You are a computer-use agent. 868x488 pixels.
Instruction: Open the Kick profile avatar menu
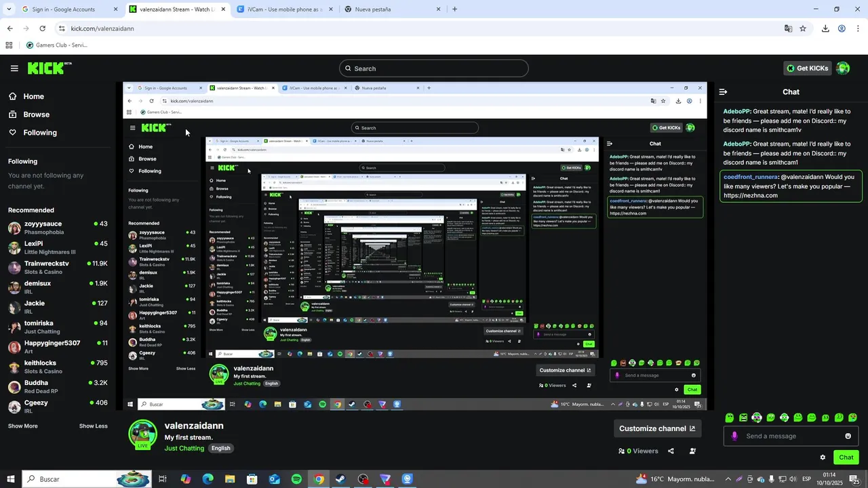tap(843, 68)
